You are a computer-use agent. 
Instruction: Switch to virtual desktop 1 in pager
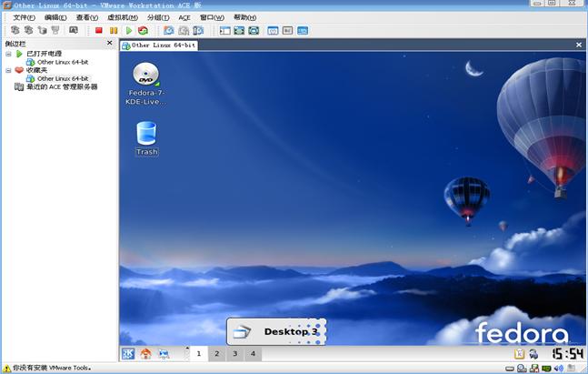pyautogui.click(x=199, y=354)
